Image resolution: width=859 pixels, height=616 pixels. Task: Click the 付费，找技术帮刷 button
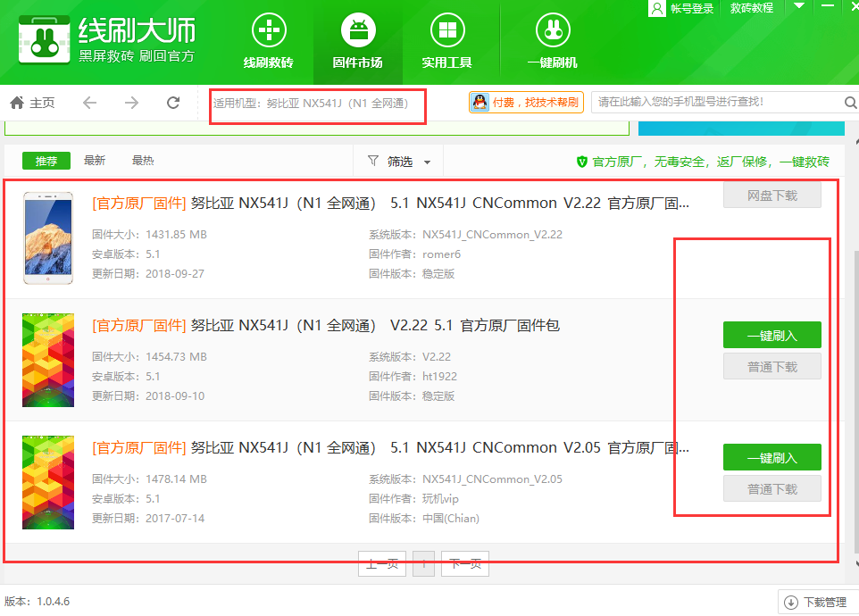[526, 103]
